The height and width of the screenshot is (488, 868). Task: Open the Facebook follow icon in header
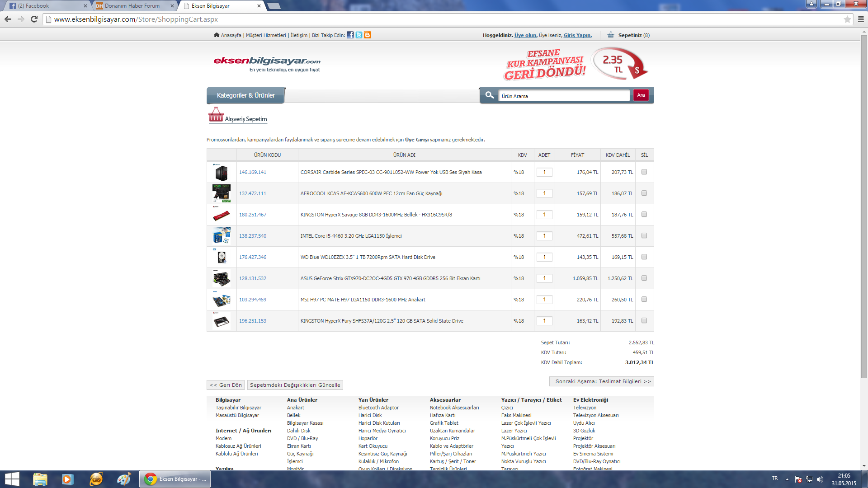350,35
